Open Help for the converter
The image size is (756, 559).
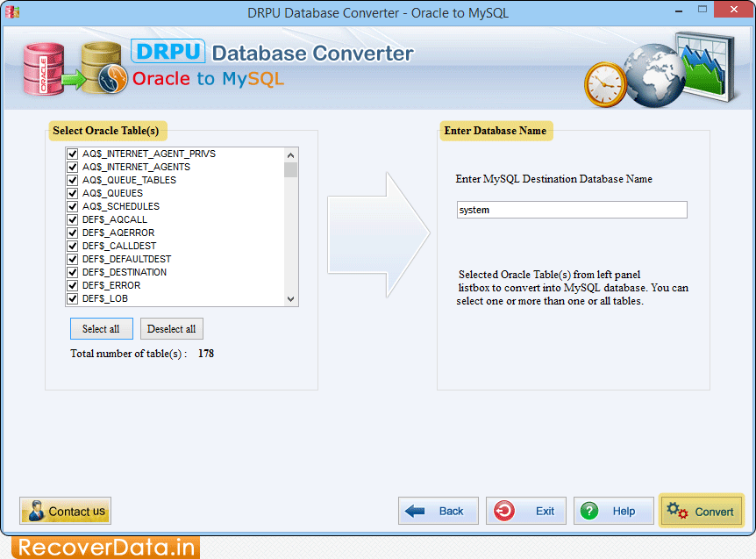614,511
